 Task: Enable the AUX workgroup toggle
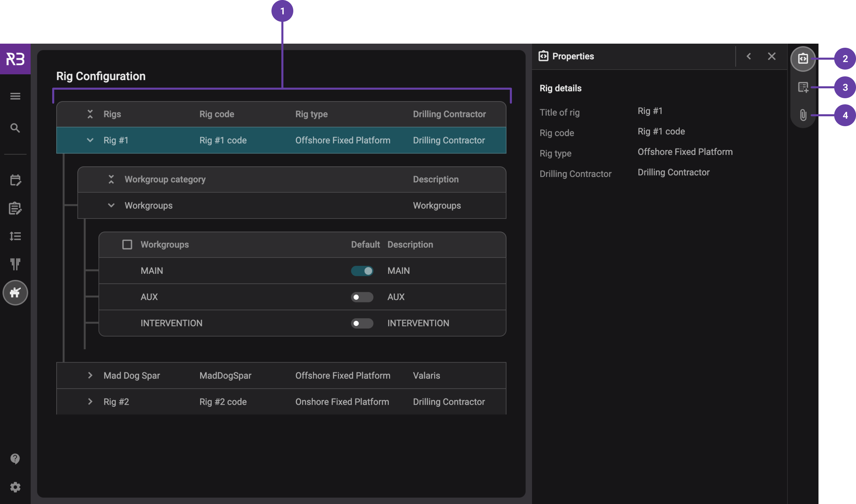(x=362, y=297)
